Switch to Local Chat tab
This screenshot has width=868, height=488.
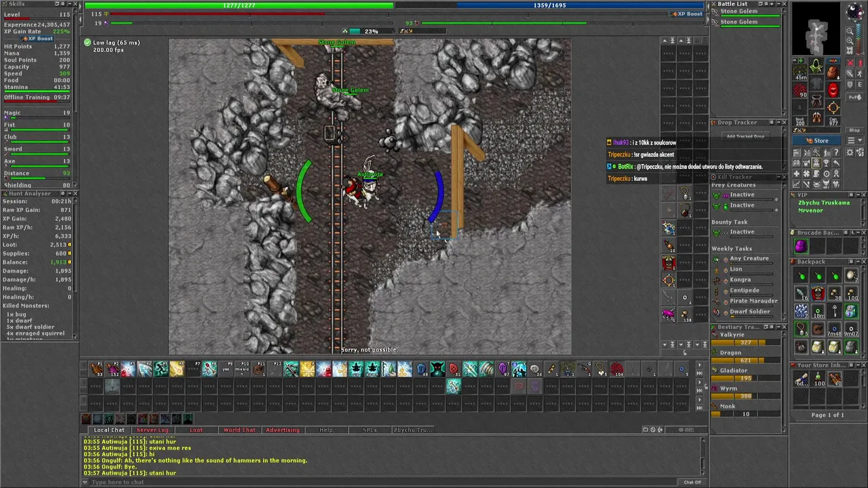(109, 430)
